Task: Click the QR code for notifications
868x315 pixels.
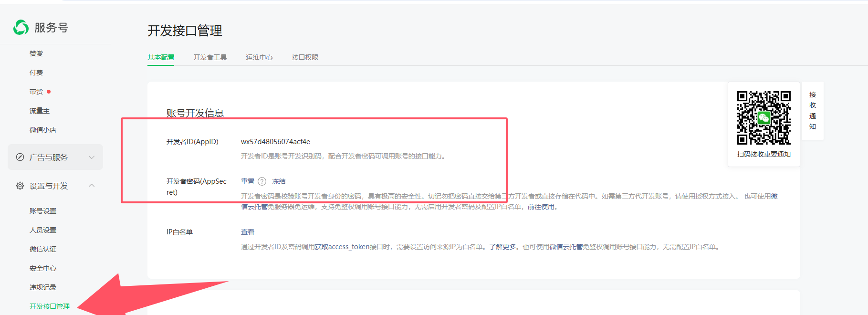Action: 763,118
